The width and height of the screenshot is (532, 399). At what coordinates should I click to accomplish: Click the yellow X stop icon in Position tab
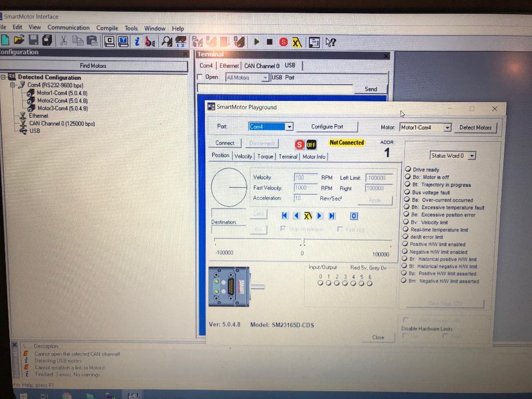(x=308, y=216)
